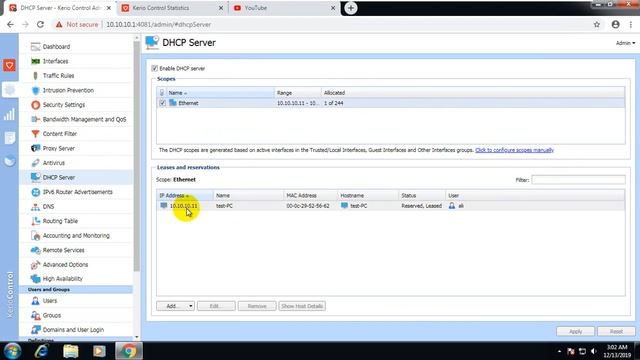Click MAC address 00-0c-29-52-56-62
The width and height of the screenshot is (640, 360).
(x=308, y=206)
